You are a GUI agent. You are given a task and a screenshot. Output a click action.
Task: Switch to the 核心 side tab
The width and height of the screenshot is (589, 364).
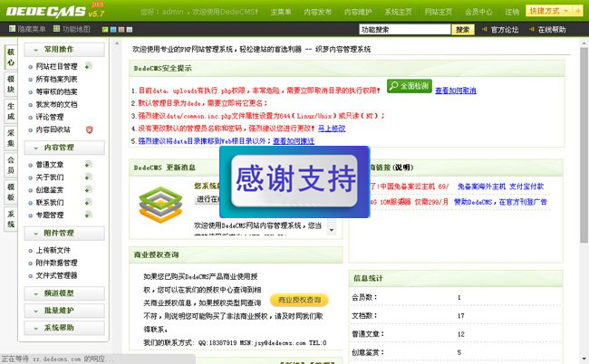(x=11, y=57)
